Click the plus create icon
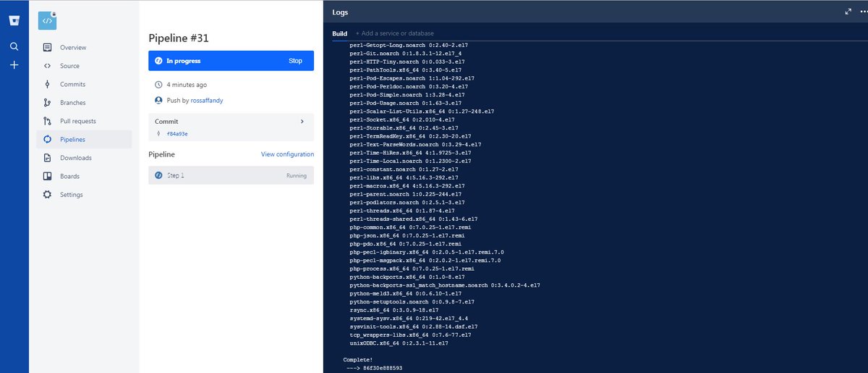The height and width of the screenshot is (373, 868). [x=14, y=65]
